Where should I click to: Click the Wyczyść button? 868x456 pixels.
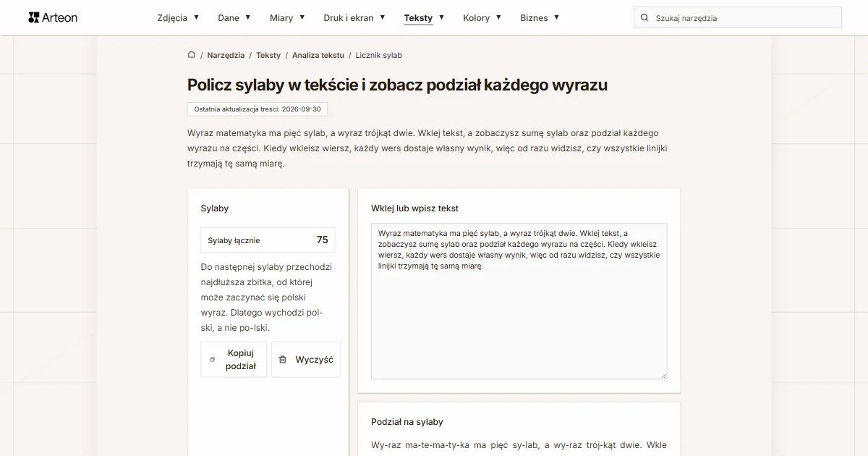pyautogui.click(x=305, y=360)
